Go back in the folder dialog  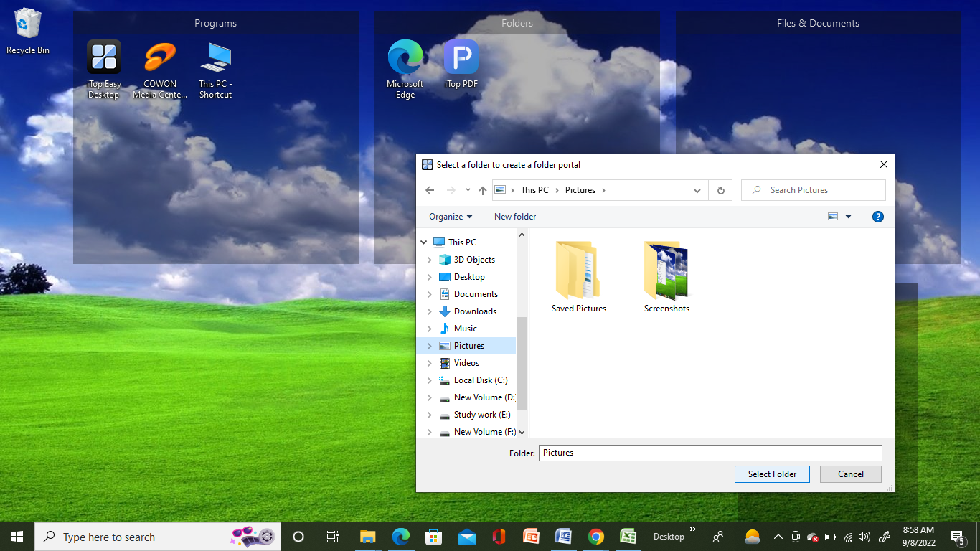pyautogui.click(x=430, y=190)
